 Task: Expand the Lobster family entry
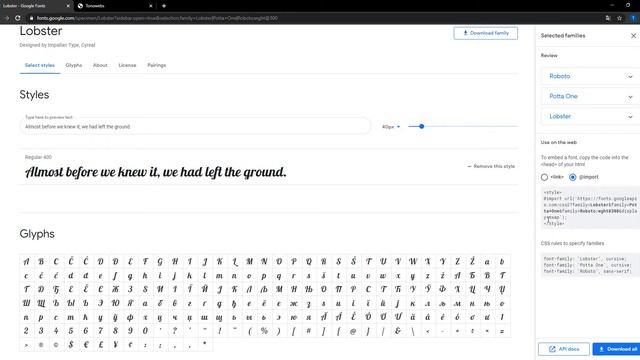590,116
